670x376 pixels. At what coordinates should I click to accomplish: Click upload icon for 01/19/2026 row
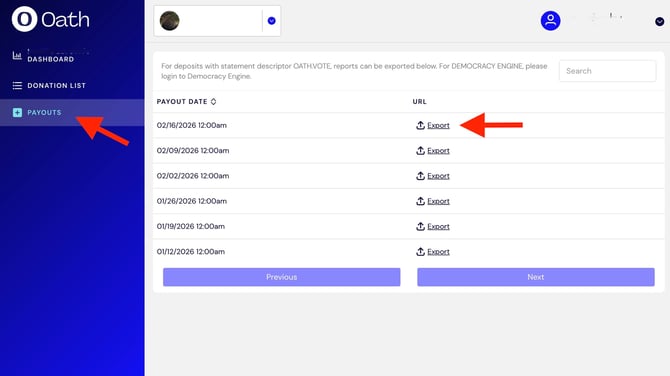click(420, 226)
